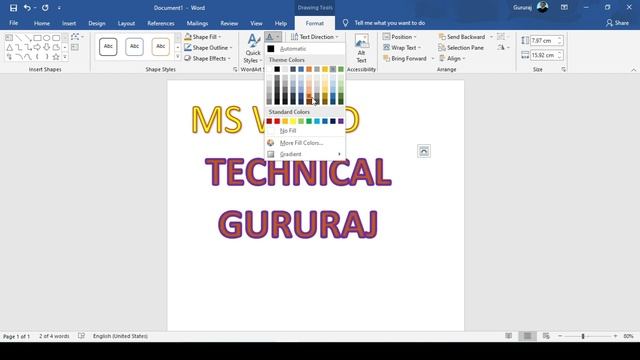The height and width of the screenshot is (360, 640).
Task: Click the Draw Text Box icon
Action: click(75, 47)
